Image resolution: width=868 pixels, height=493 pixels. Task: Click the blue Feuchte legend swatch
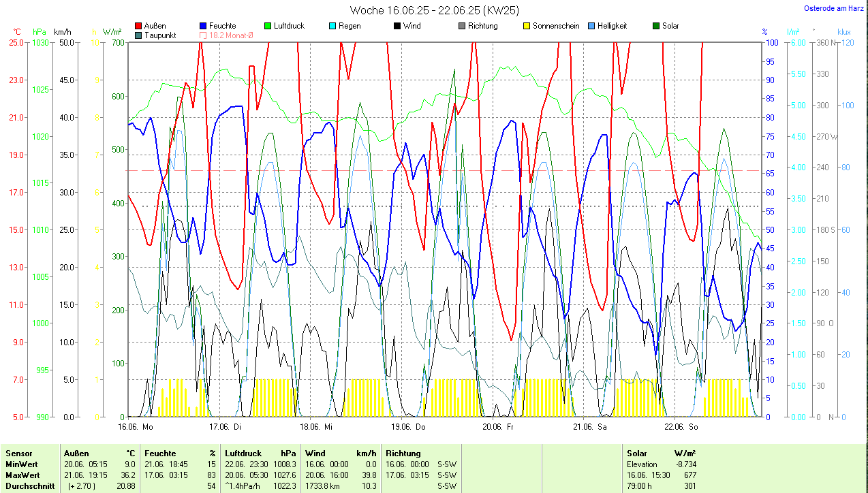click(x=204, y=26)
